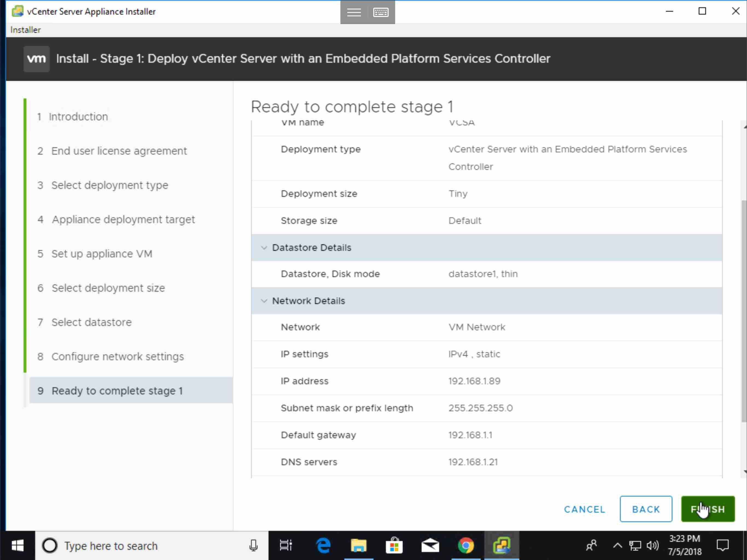Click the DNS servers value 192.168.1.21
This screenshot has height=560, width=747.
coord(473,462)
